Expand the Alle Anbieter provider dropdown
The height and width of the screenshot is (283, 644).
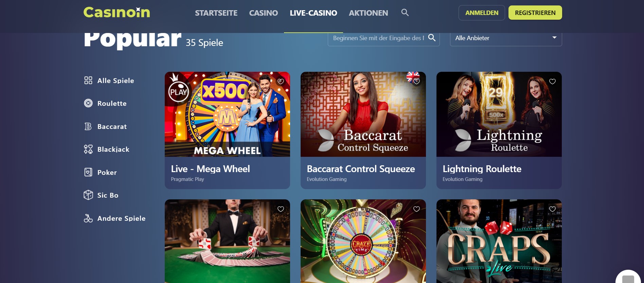pyautogui.click(x=506, y=38)
